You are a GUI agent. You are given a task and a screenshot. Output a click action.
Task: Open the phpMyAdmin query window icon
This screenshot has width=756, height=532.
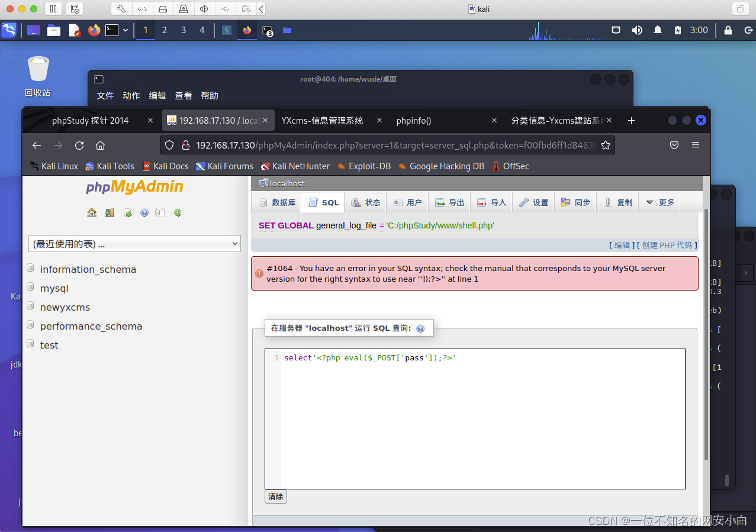pyautogui.click(x=127, y=212)
